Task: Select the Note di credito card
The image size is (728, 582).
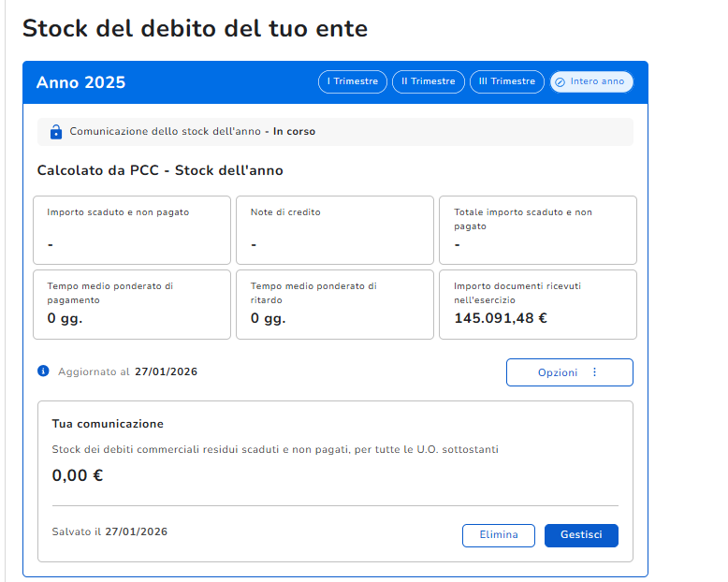Action: [x=334, y=230]
